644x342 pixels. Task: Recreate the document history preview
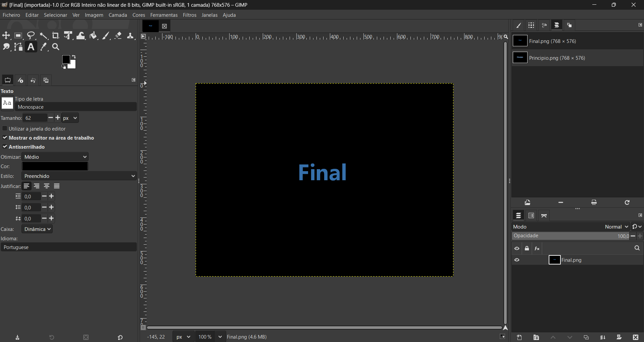(x=627, y=202)
